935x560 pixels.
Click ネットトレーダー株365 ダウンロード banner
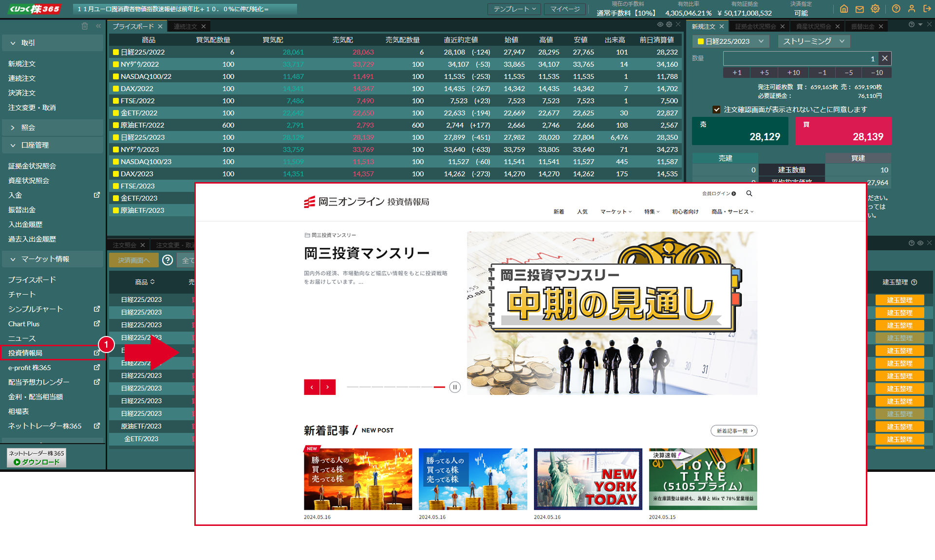[37, 458]
